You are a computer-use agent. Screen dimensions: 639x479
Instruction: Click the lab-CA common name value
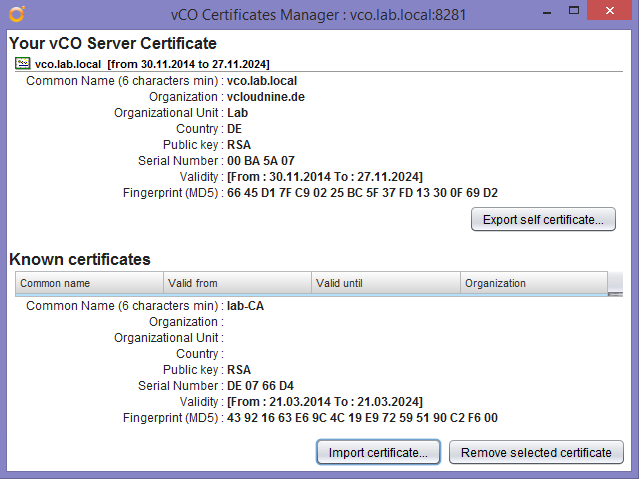pos(245,306)
